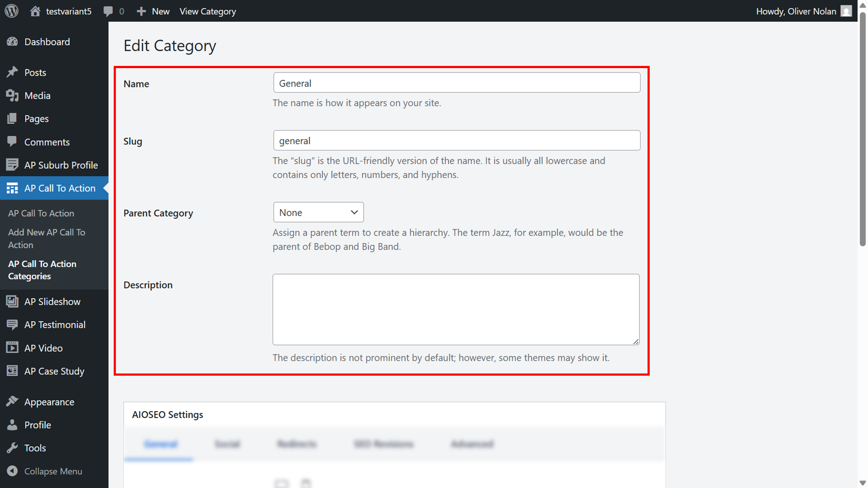Click the page's vertical scrollbar thumb
Screen dimensions: 868x488
pyautogui.click(x=863, y=128)
